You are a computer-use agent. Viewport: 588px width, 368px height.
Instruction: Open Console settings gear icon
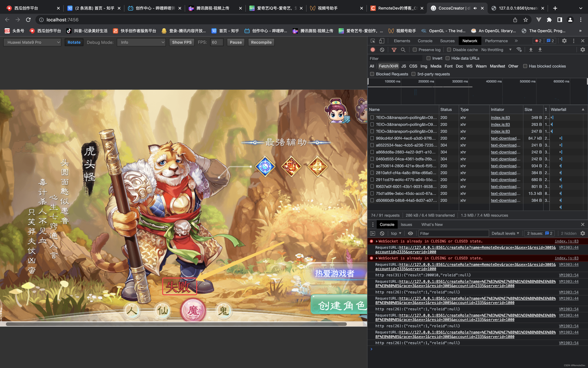coord(583,233)
